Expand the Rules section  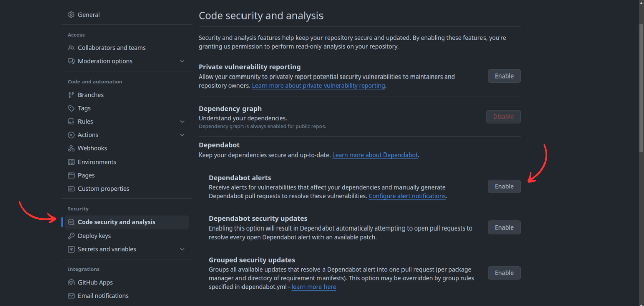[183, 121]
